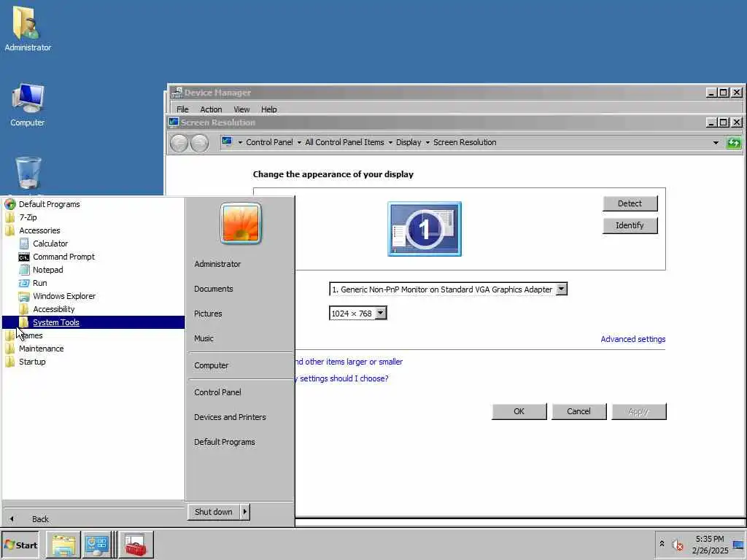Click the muted speaker tray icon
The width and height of the screenshot is (747, 560).
(678, 545)
